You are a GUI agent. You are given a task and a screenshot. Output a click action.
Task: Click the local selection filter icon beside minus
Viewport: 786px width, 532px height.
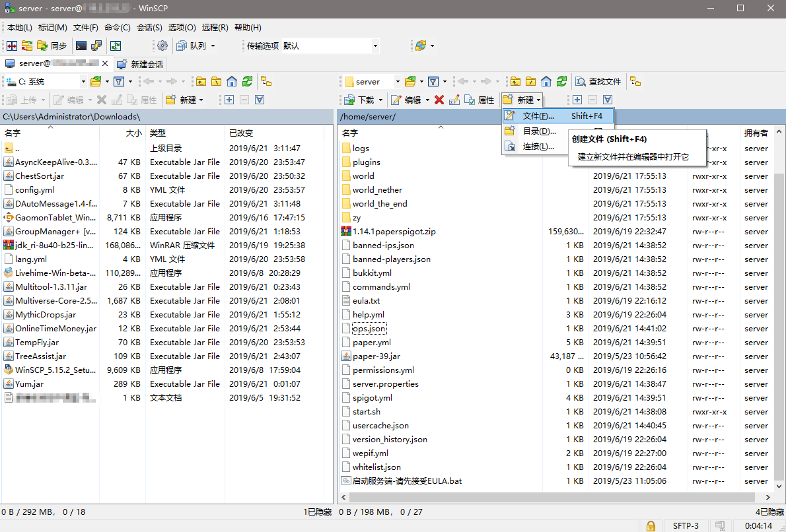(259, 100)
